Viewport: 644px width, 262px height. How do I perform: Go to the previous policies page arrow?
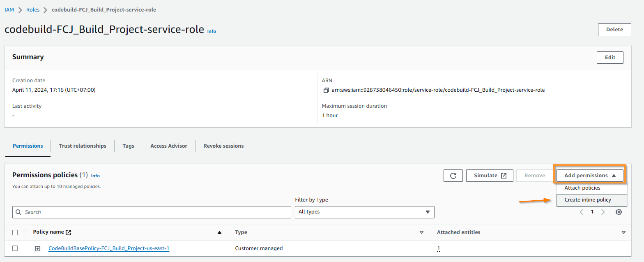[x=582, y=212]
